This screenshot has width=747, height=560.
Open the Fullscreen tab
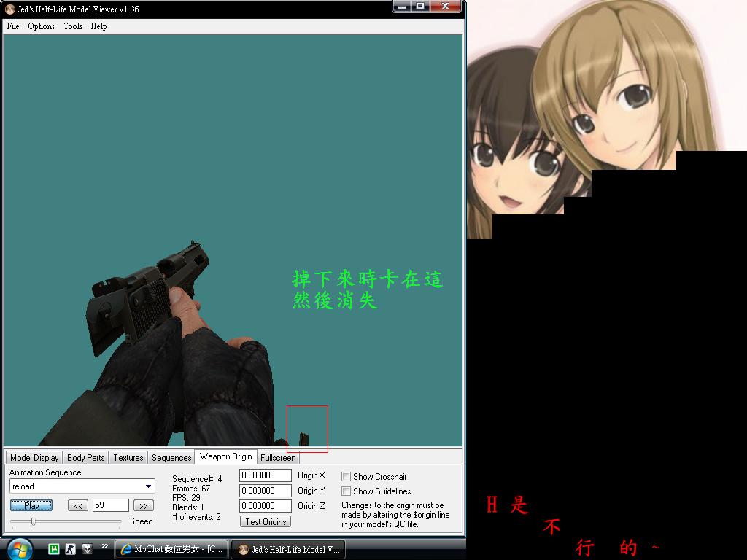pos(278,458)
